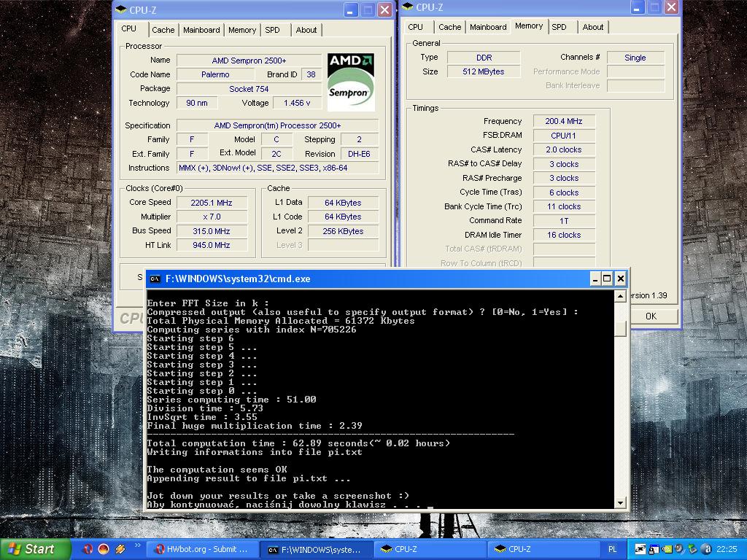The width and height of the screenshot is (747, 560).
Task: Switch to CPU tab in right CPU-Z window
Action: pyautogui.click(x=415, y=27)
